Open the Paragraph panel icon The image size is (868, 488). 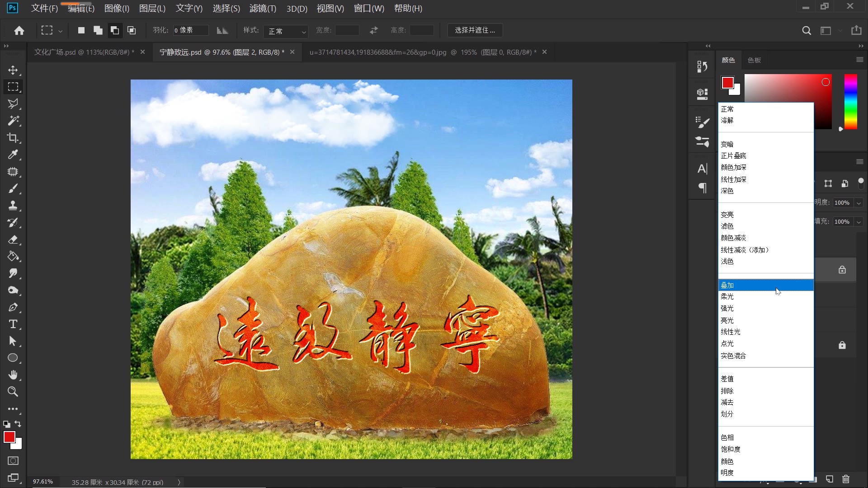pyautogui.click(x=702, y=188)
